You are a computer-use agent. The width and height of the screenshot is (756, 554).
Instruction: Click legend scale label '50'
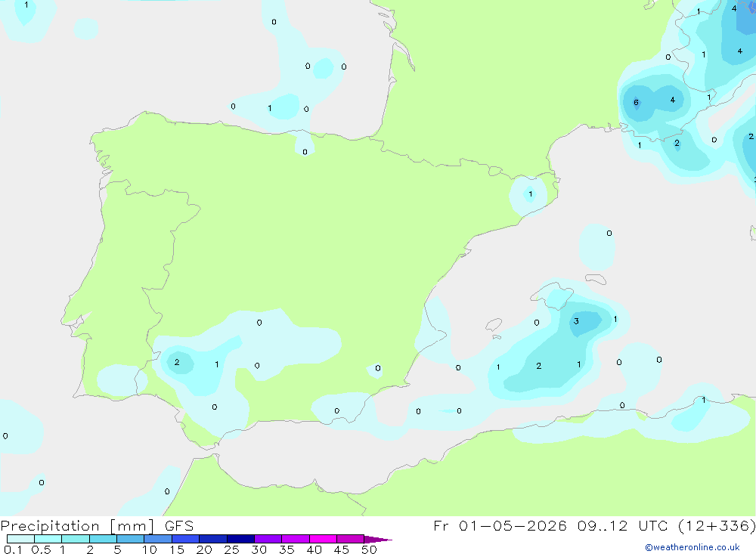[x=370, y=549]
